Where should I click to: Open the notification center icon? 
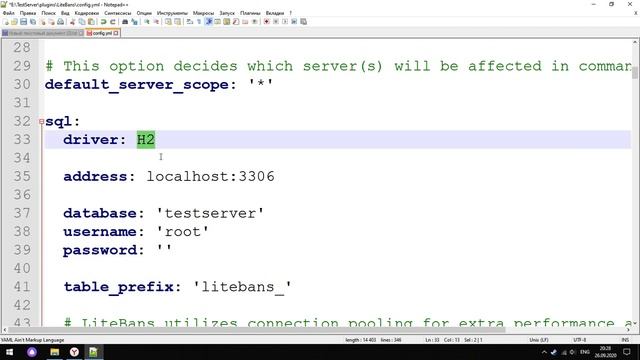pyautogui.click(x=627, y=352)
